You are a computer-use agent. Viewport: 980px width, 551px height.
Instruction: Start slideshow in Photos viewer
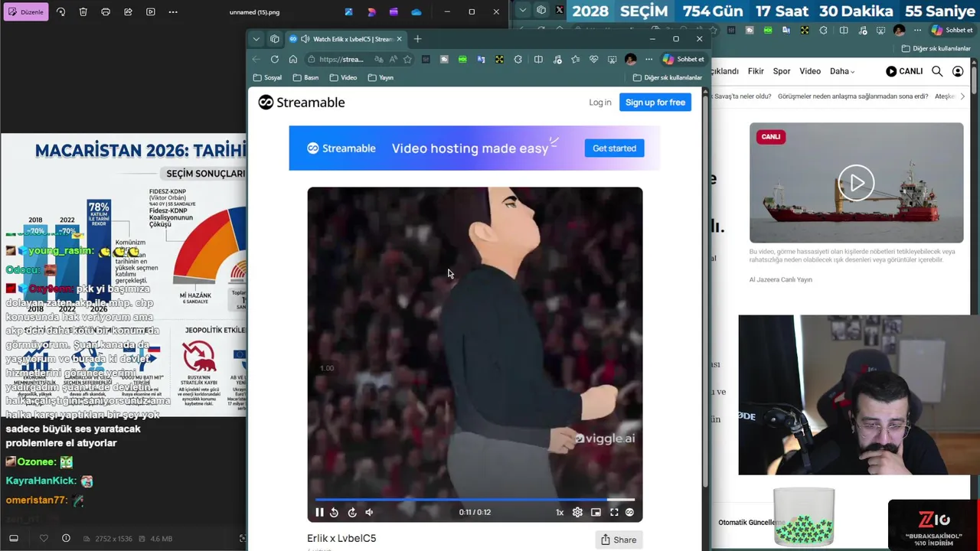click(150, 12)
